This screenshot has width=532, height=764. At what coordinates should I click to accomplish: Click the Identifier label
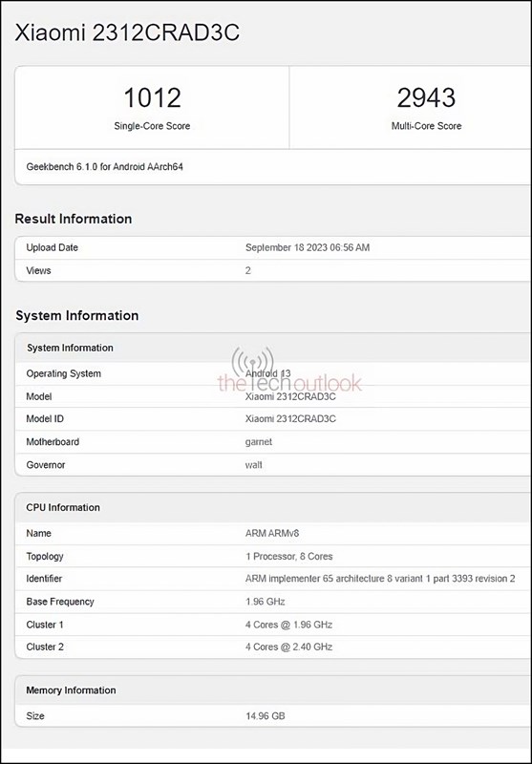[x=44, y=579]
